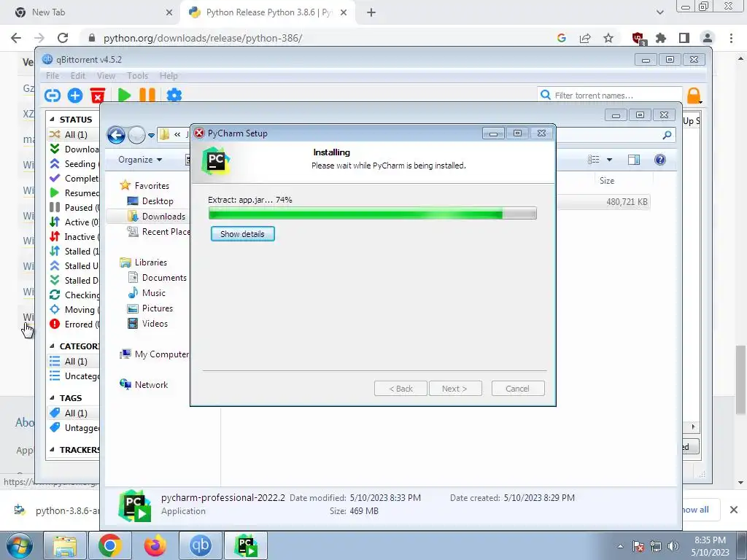Viewport: 747px width, 560px height.
Task: Delete torrent using red trash icon
Action: [98, 96]
